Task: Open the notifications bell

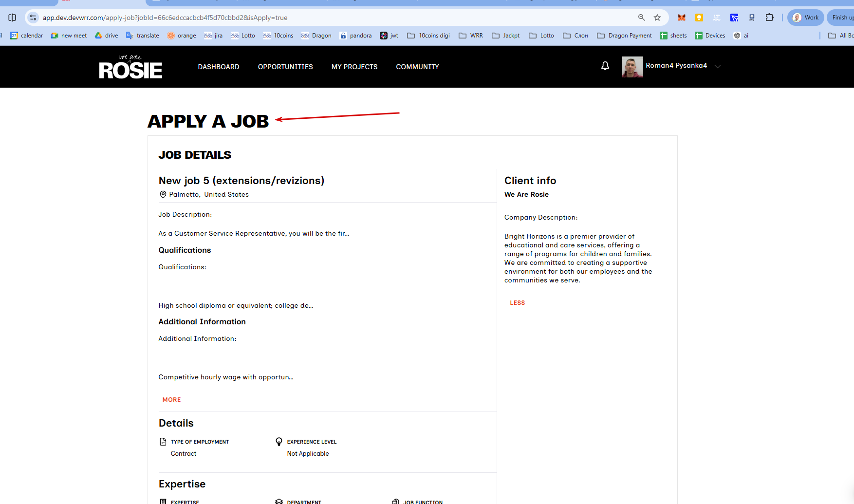Action: pos(605,66)
